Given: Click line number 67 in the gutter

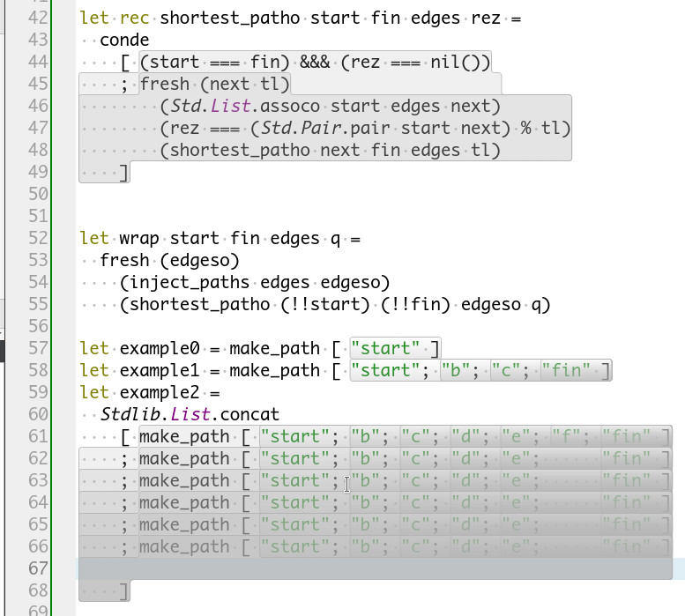Looking at the screenshot, I should (x=38, y=568).
